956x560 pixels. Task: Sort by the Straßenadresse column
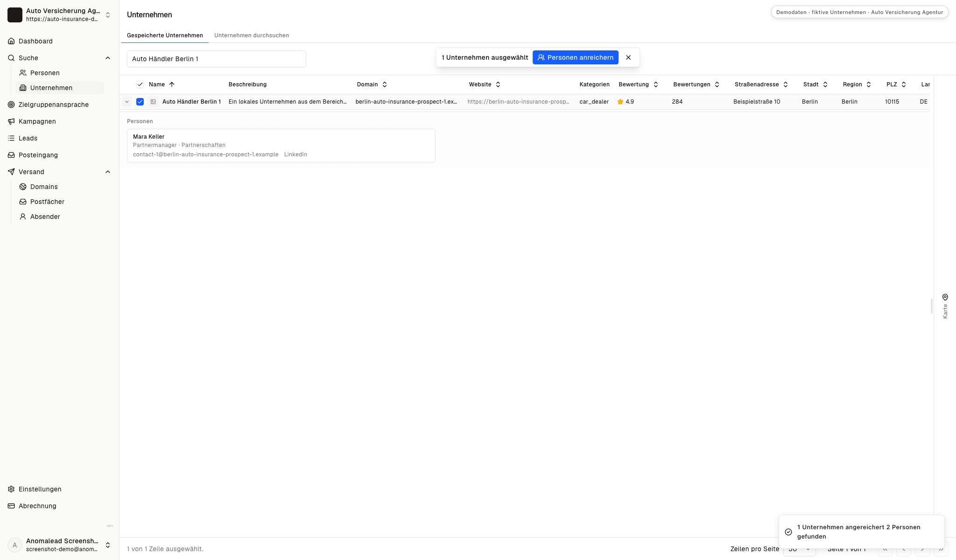(761, 84)
